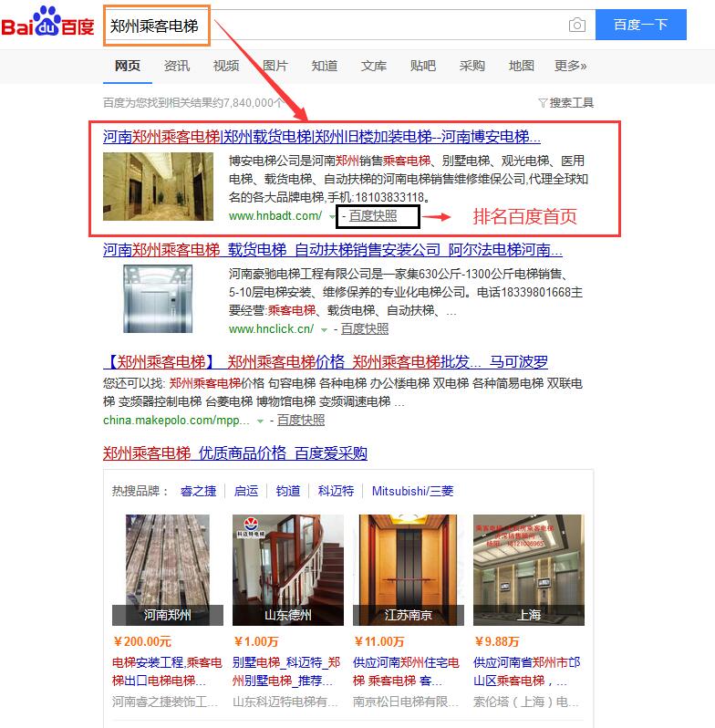Expand dropdown arrow next to china.makepolo.com
The height and width of the screenshot is (728, 715).
[x=260, y=421]
